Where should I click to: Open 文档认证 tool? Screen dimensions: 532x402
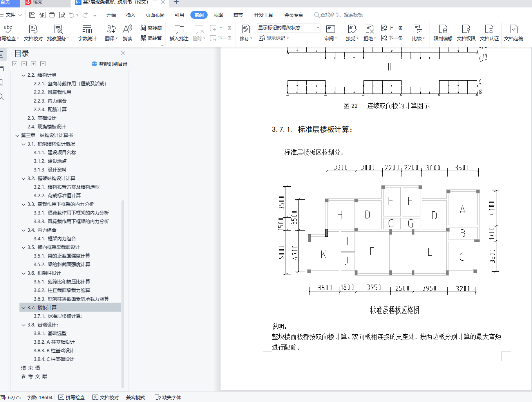click(489, 33)
